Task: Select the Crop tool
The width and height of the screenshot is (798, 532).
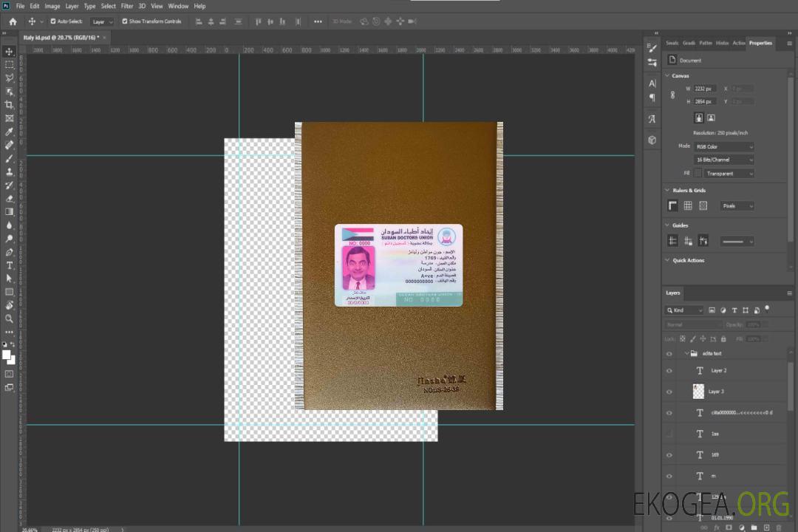Action: tap(10, 105)
